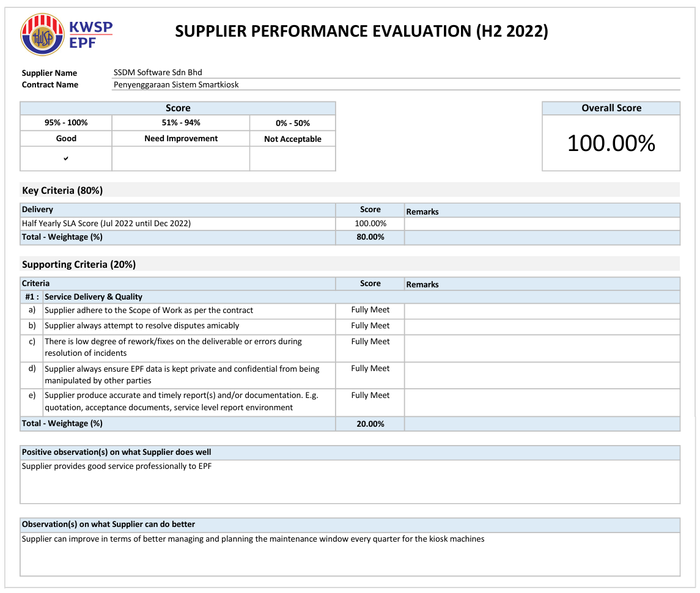
Task: Click the maintenance window improvement observation text
Action: click(x=253, y=539)
